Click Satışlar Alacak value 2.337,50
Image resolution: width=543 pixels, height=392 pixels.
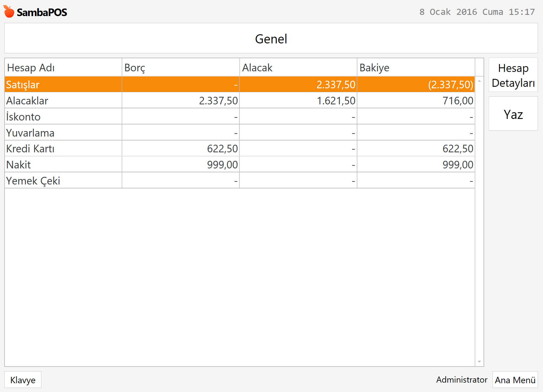coord(336,85)
